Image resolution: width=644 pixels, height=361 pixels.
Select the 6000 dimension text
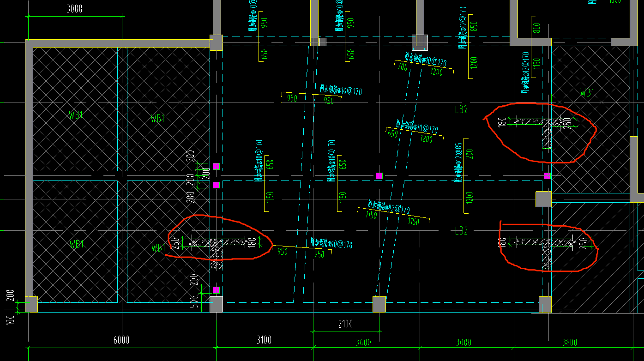(121, 340)
